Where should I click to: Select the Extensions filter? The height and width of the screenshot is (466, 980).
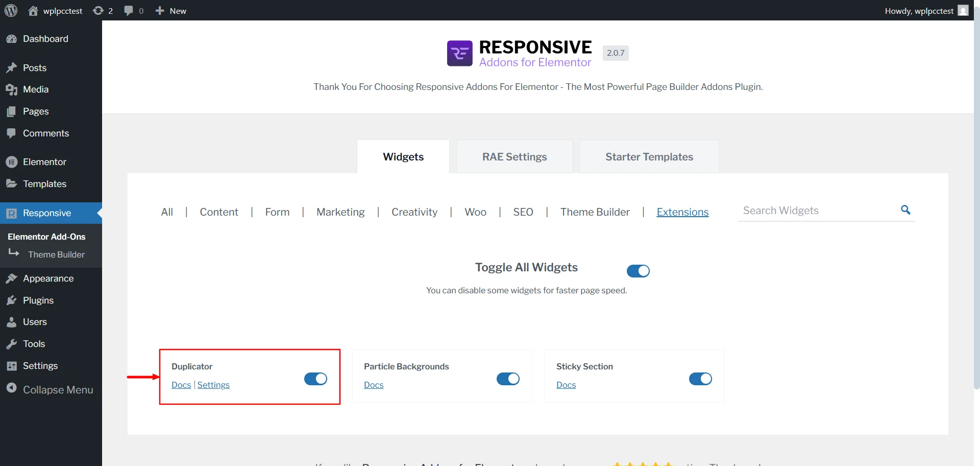click(x=682, y=212)
